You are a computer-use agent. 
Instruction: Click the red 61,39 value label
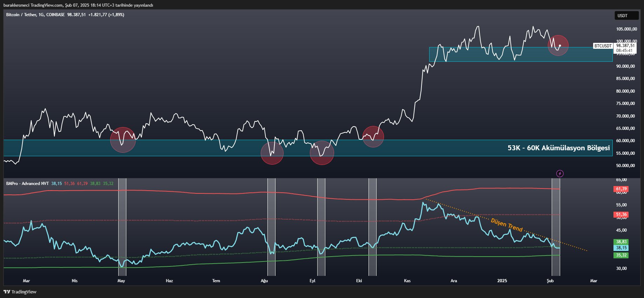point(621,189)
